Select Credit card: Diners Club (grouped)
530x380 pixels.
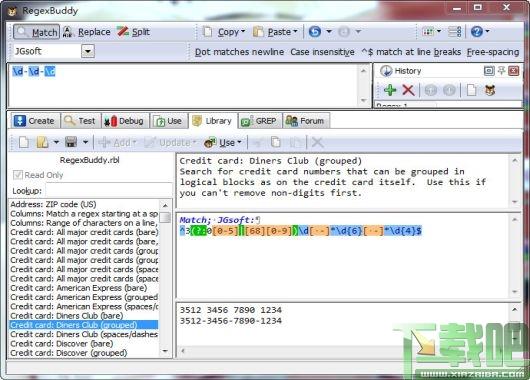click(84, 325)
